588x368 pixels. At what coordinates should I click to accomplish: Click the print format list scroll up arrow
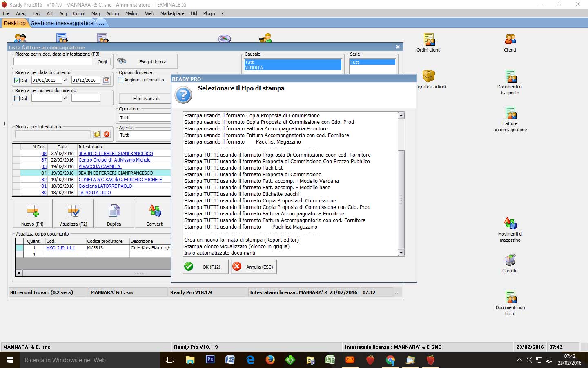tap(401, 116)
